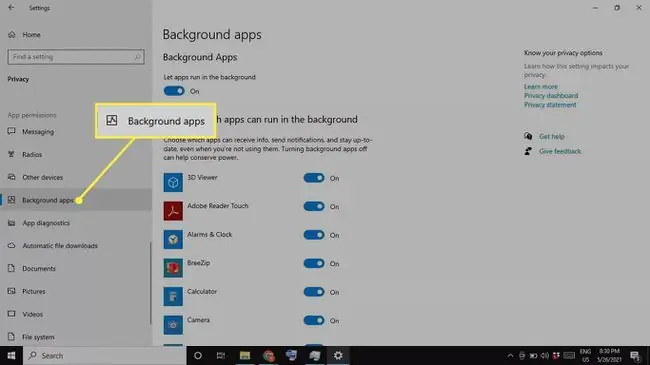Go back using the back arrow
The width and height of the screenshot is (650, 365).
(11, 7)
